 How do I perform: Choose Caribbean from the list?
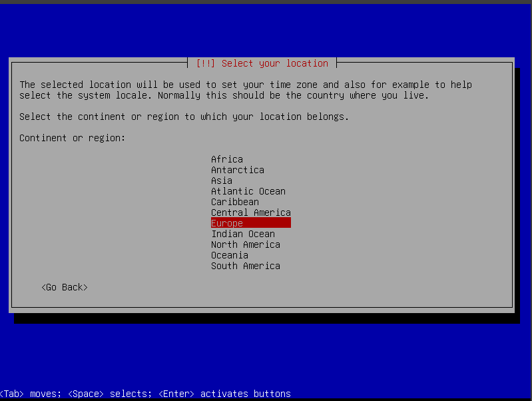[234, 202]
